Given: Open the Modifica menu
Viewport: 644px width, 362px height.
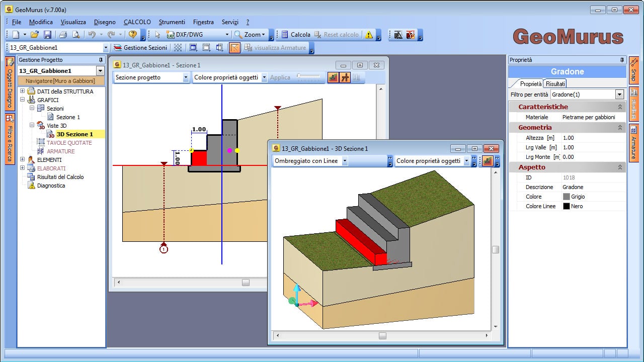Looking at the screenshot, I should coord(41,22).
